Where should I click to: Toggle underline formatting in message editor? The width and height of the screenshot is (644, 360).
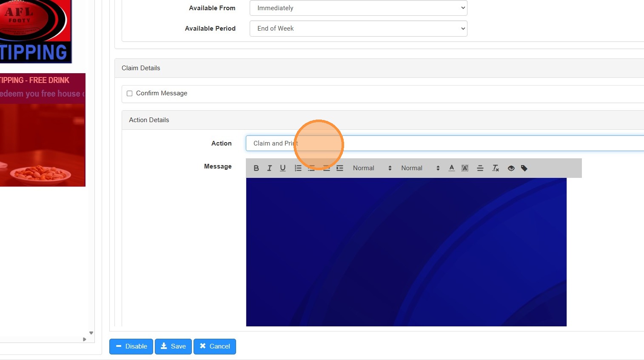(x=283, y=168)
